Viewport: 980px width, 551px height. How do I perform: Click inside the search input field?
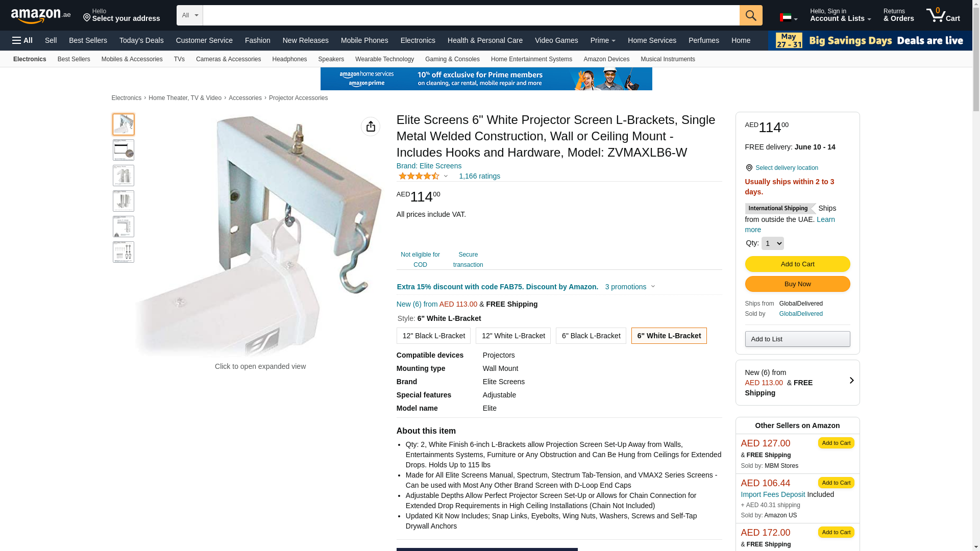point(471,15)
